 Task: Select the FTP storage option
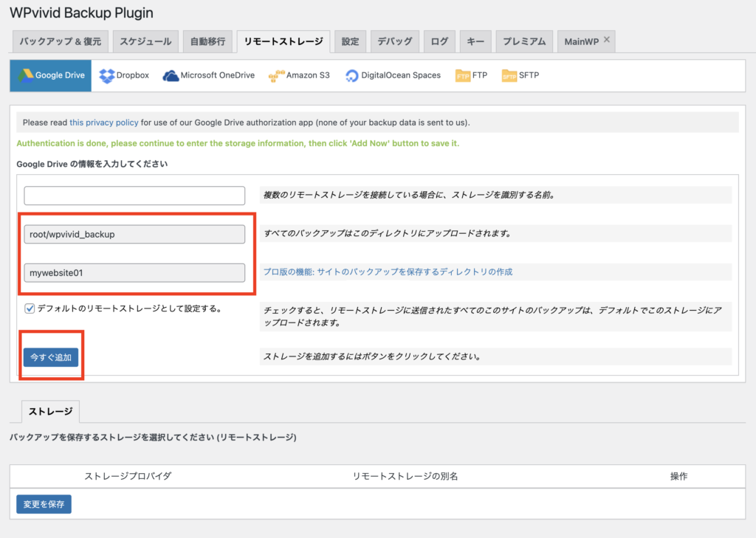tap(471, 75)
